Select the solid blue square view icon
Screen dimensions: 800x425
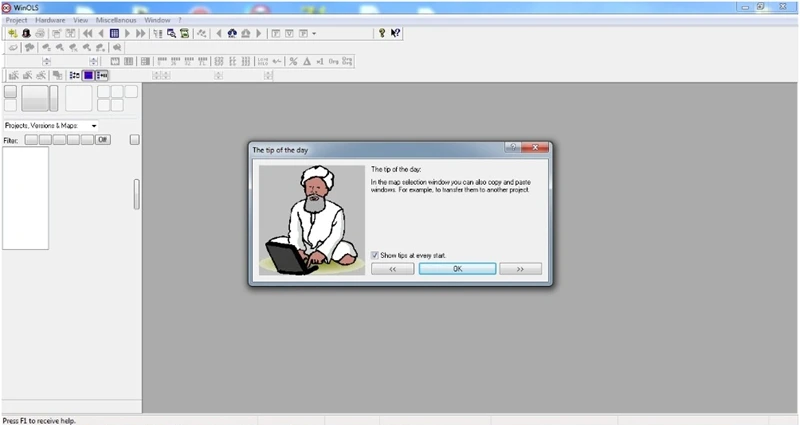[x=88, y=76]
